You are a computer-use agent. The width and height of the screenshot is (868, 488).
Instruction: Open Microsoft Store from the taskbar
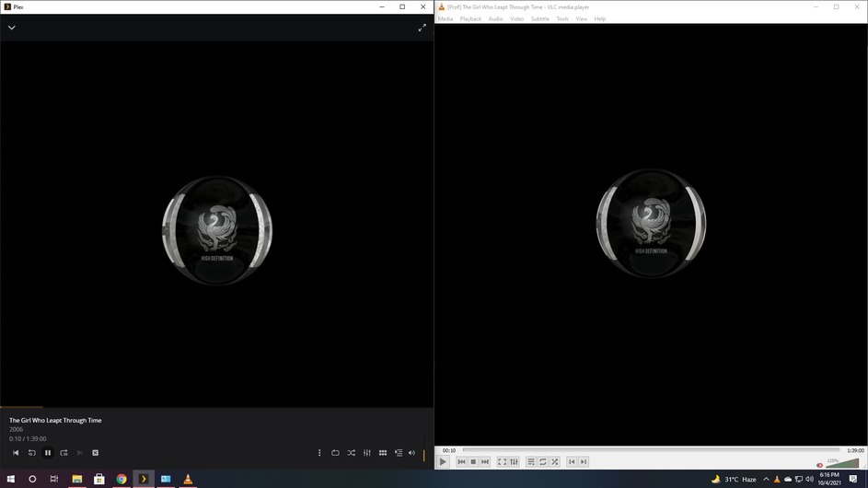click(x=99, y=479)
